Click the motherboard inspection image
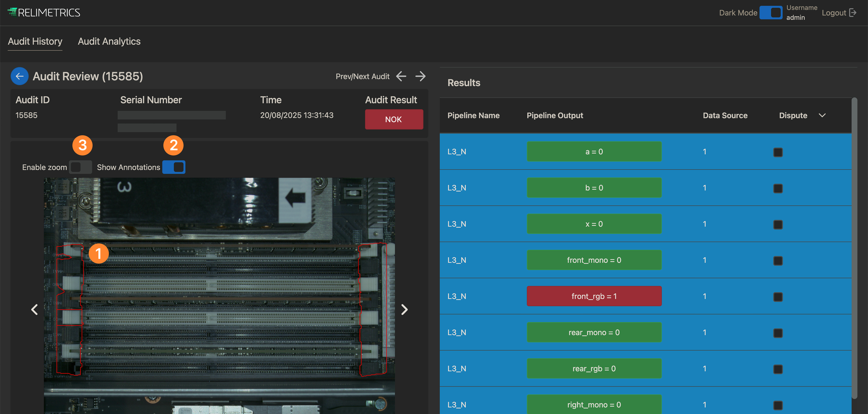The width and height of the screenshot is (868, 414). [219, 296]
